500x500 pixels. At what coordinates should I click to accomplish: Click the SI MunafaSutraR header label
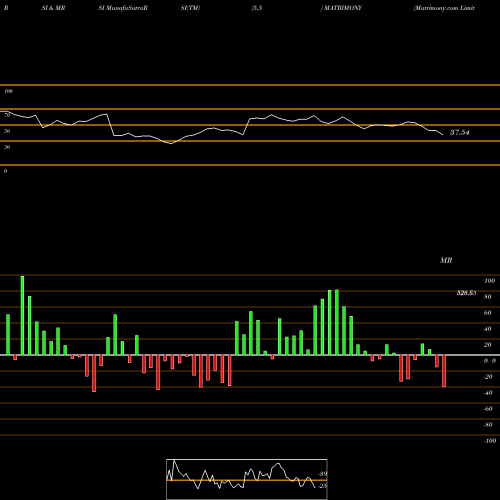click(x=123, y=8)
